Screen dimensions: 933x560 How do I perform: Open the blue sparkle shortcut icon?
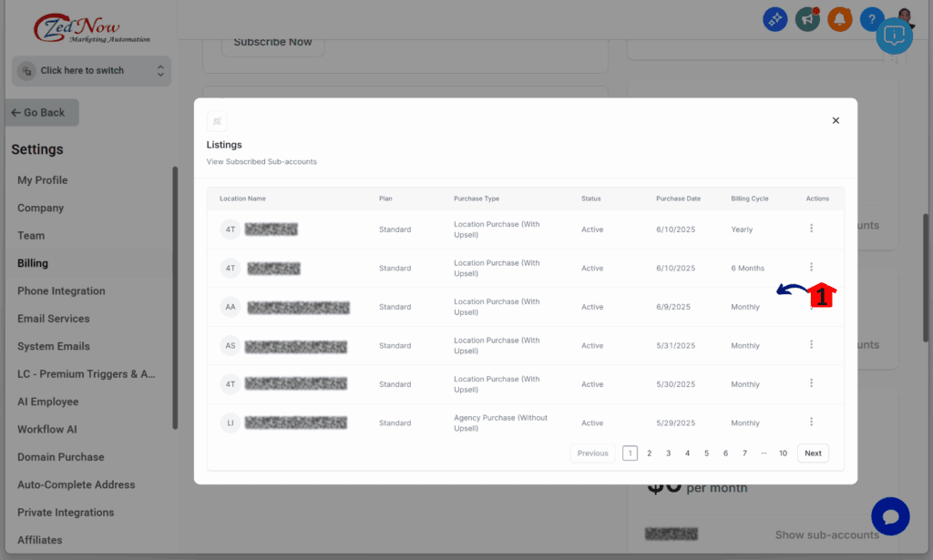click(774, 20)
